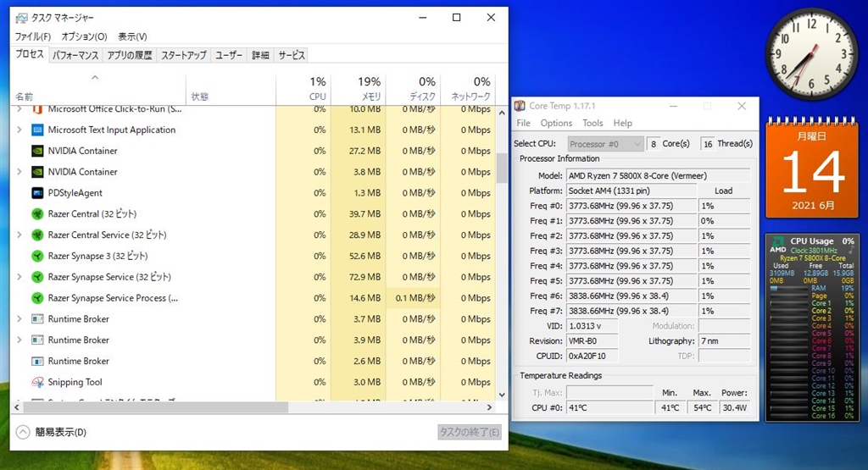Sort by メモリ column header
This screenshot has height=470, width=868.
coord(359,88)
